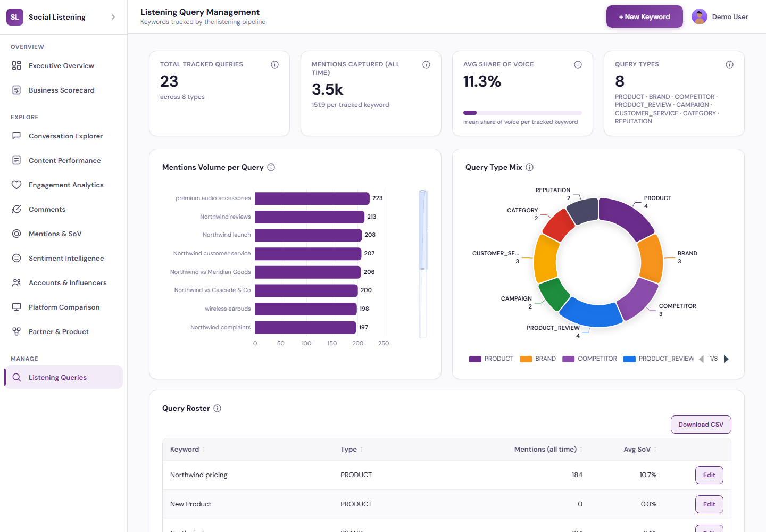Viewport: 766px width, 532px height.
Task: Click the Mentions & SoV at-sign icon
Action: coord(16,234)
